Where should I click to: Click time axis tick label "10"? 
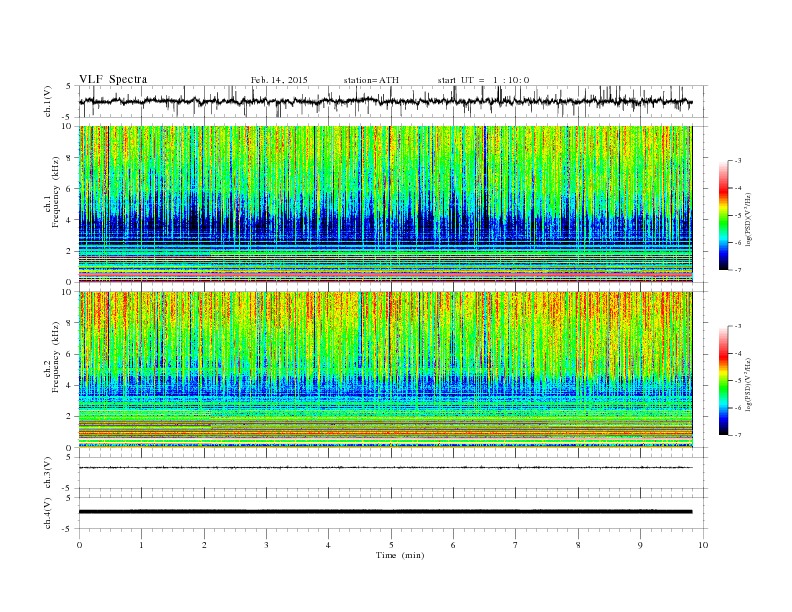[703, 545]
